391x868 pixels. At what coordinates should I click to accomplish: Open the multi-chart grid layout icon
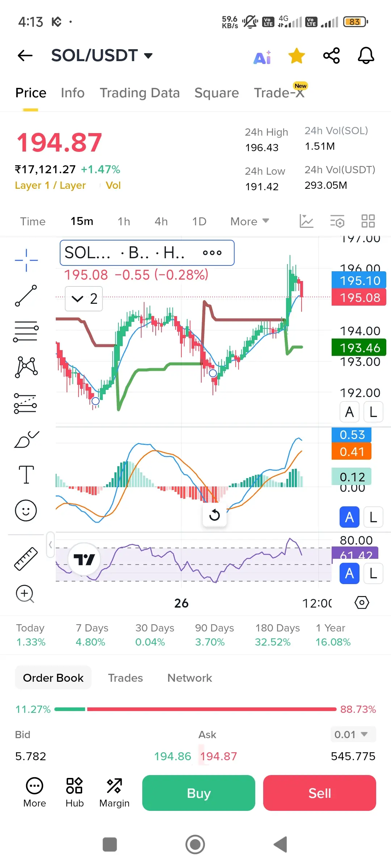click(368, 221)
